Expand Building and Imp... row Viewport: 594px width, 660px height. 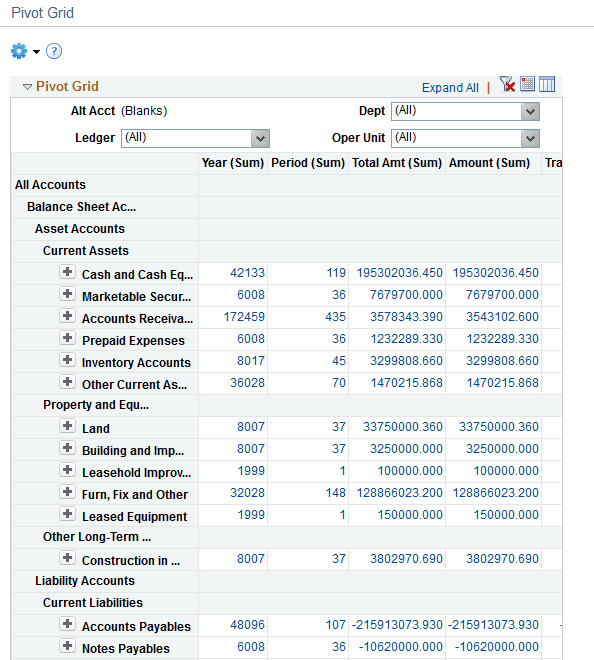tap(67, 447)
